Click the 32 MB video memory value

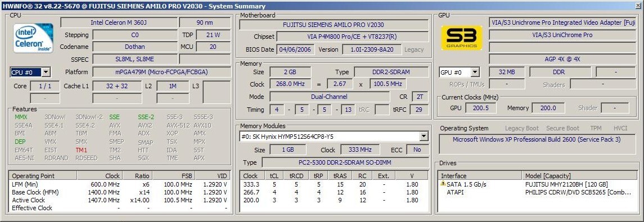507,73
